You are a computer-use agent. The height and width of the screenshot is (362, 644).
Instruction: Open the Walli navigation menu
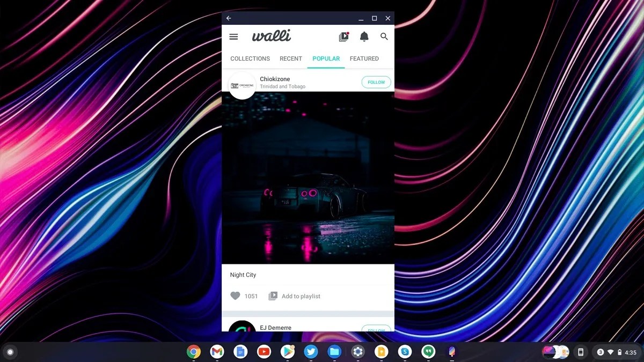point(233,36)
